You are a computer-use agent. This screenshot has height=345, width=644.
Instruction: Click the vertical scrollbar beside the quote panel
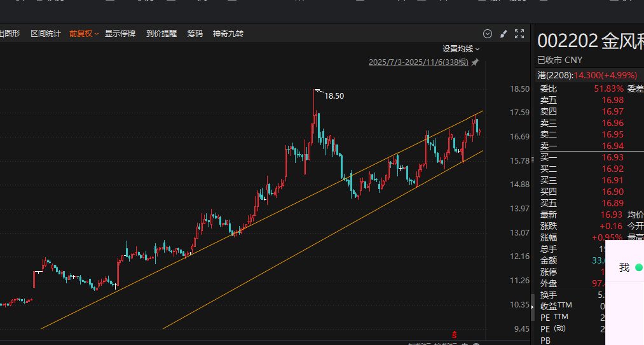click(x=533, y=307)
